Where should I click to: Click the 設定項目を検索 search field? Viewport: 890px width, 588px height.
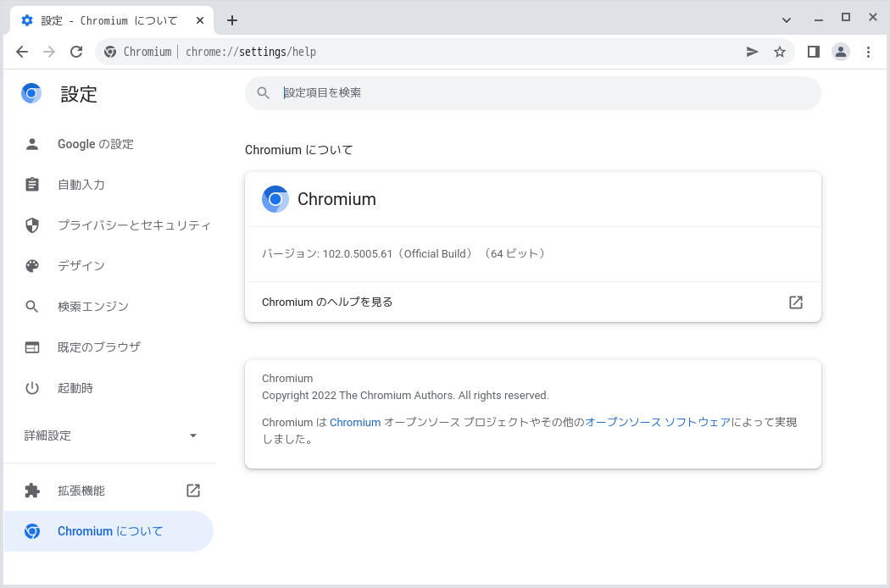point(532,92)
